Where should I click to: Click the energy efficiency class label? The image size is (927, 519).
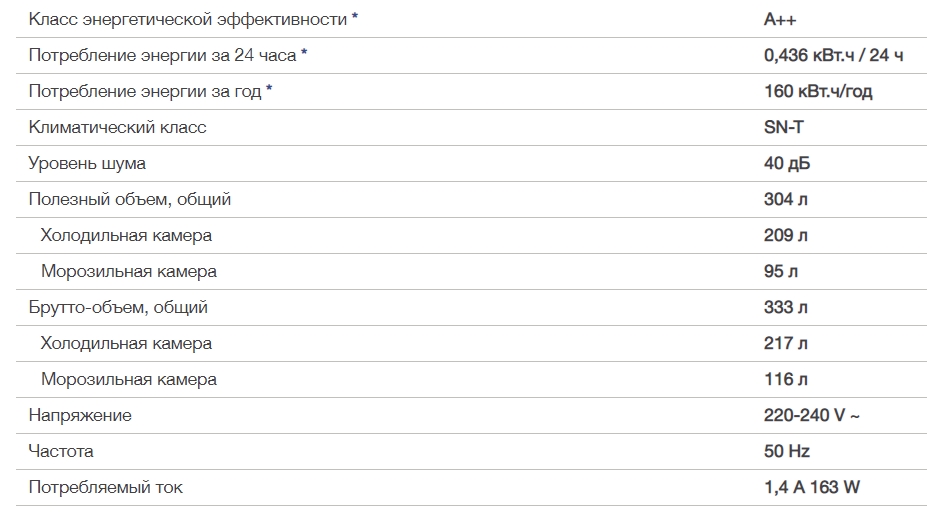tap(187, 20)
